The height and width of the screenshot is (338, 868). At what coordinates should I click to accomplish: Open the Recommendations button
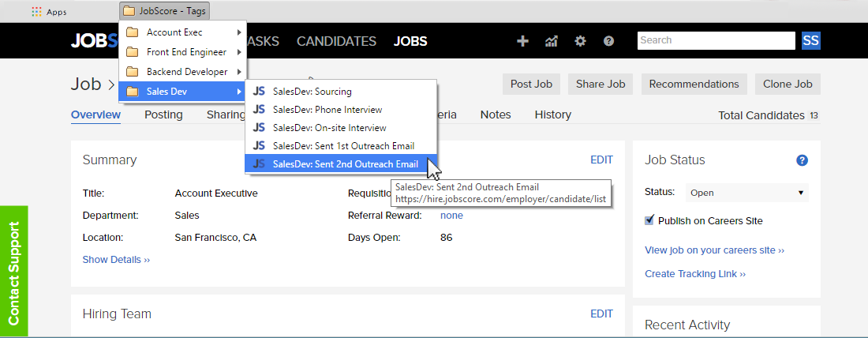[694, 84]
